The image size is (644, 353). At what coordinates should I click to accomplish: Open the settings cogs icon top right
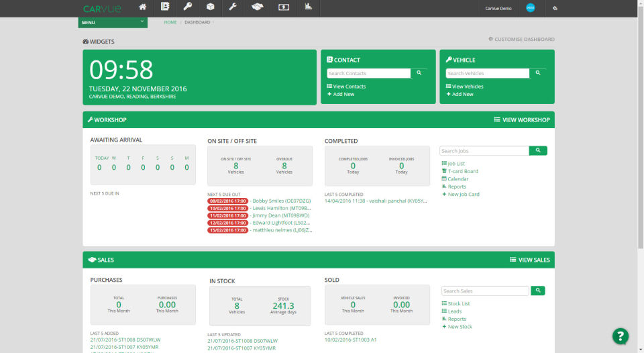pyautogui.click(x=555, y=9)
